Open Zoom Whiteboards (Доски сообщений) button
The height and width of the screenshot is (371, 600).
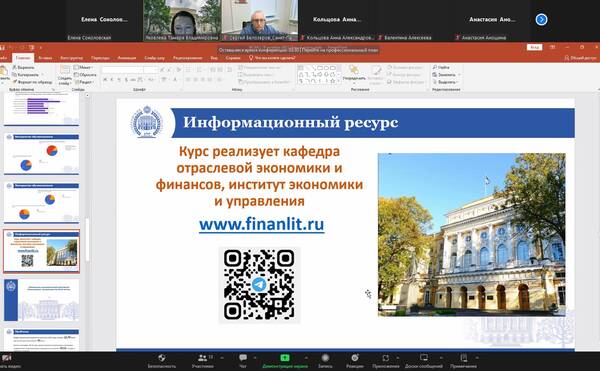coord(424,361)
